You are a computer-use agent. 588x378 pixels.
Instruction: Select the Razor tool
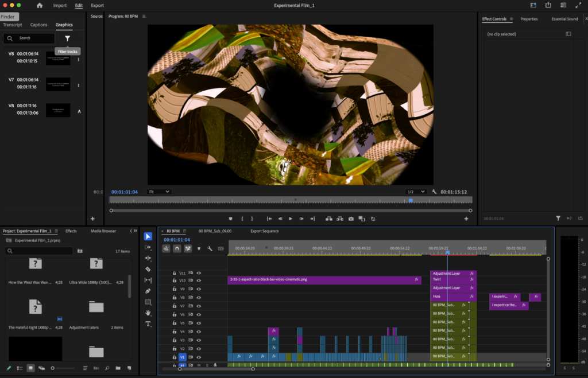pos(148,269)
